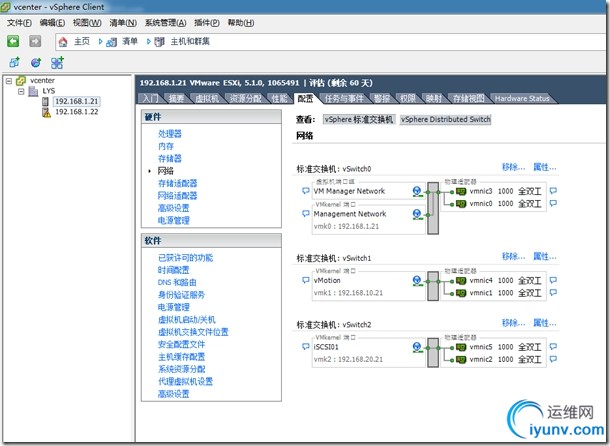Click the inventory icon beside 清单
This screenshot has width=610, height=446.
[112, 42]
